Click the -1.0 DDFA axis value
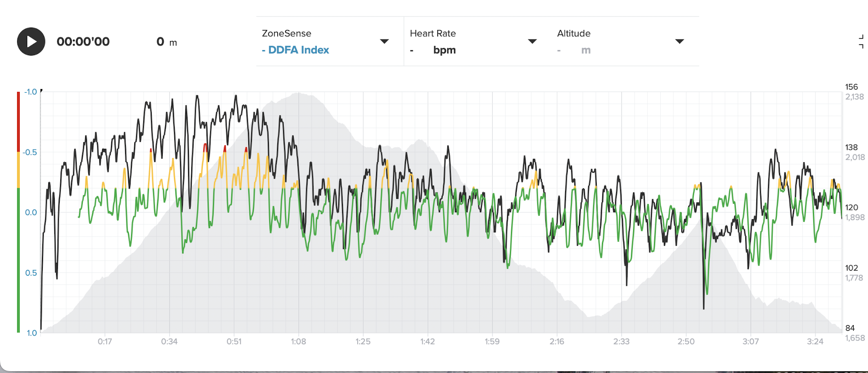Image resolution: width=868 pixels, height=373 pixels. point(30,92)
